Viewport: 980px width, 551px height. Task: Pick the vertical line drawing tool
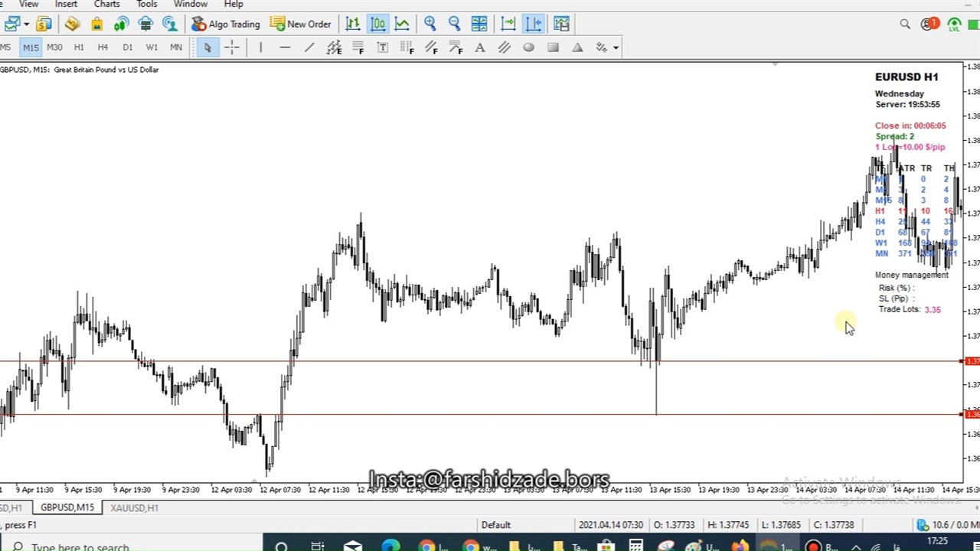tap(260, 47)
